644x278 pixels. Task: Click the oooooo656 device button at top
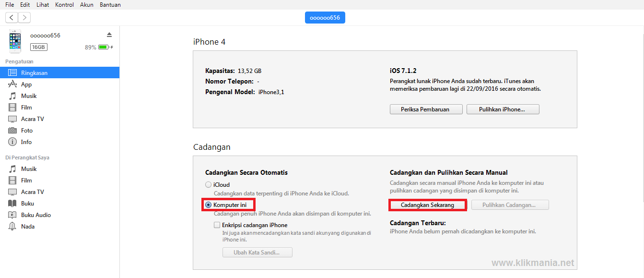(x=325, y=18)
